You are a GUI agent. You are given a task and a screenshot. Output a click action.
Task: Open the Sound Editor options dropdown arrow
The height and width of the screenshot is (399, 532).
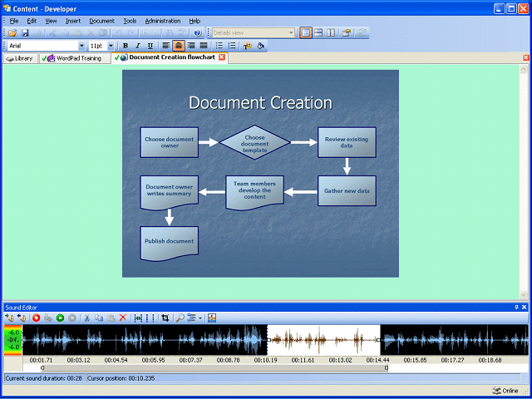200,318
